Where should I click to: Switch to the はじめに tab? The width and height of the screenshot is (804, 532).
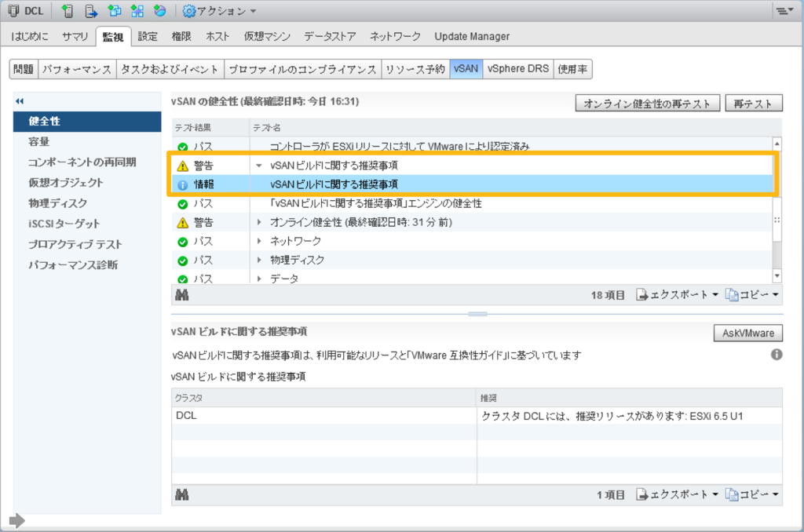click(x=29, y=36)
